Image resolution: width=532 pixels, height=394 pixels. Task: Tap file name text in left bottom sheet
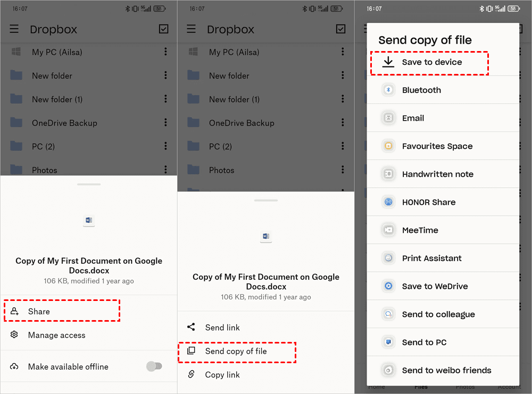tap(89, 265)
